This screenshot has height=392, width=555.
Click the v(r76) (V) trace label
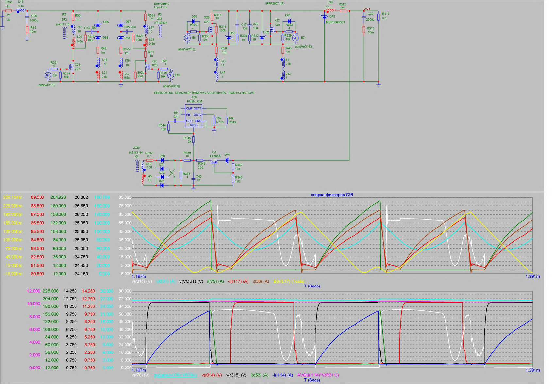[140, 375]
